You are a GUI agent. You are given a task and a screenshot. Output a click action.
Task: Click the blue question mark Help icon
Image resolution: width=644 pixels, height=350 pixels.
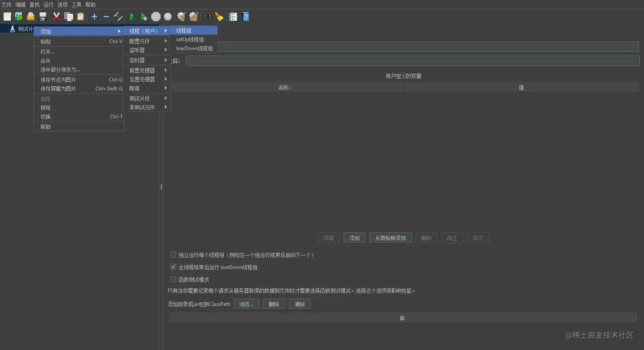coord(245,17)
